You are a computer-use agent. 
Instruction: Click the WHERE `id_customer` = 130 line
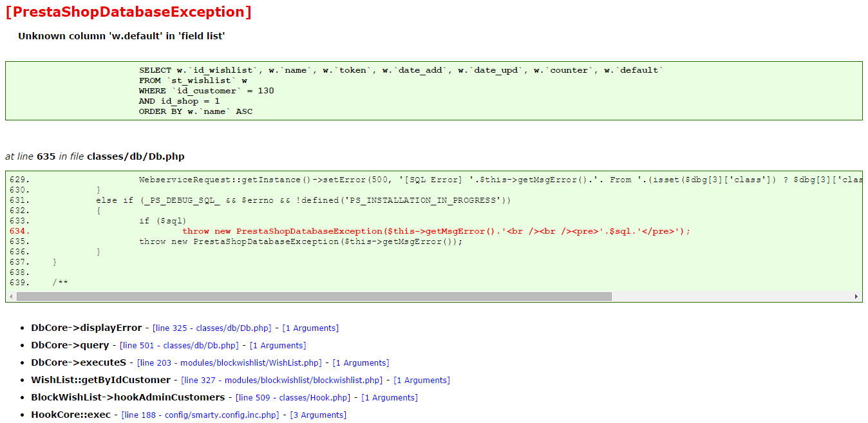coord(207,91)
